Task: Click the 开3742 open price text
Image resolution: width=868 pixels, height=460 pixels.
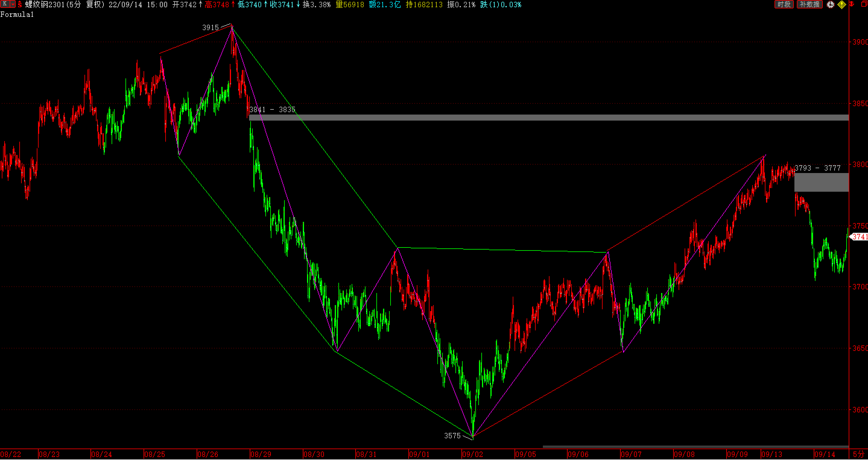Action: pyautogui.click(x=187, y=5)
